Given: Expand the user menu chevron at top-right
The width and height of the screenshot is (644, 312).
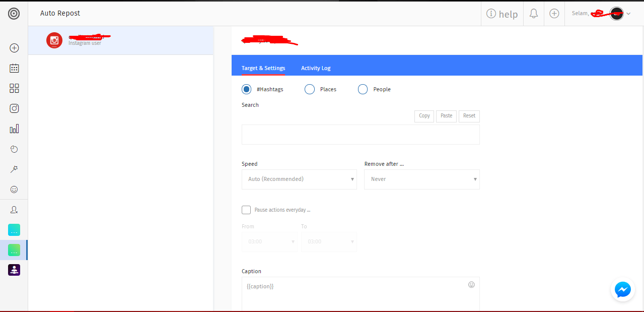Looking at the screenshot, I should pyautogui.click(x=628, y=14).
